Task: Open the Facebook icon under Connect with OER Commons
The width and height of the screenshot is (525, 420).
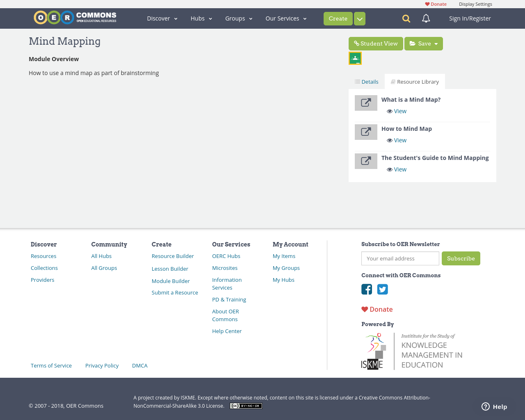Action: click(367, 289)
